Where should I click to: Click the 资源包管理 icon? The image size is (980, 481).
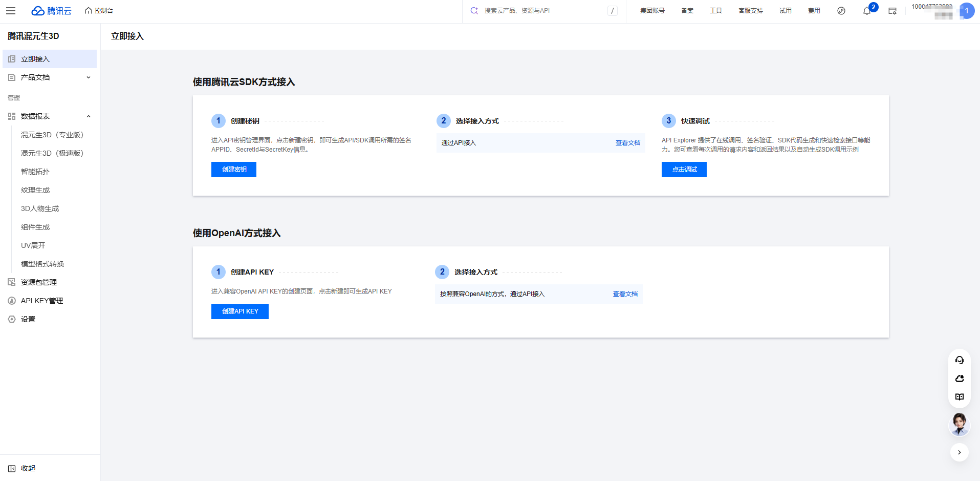(x=12, y=282)
